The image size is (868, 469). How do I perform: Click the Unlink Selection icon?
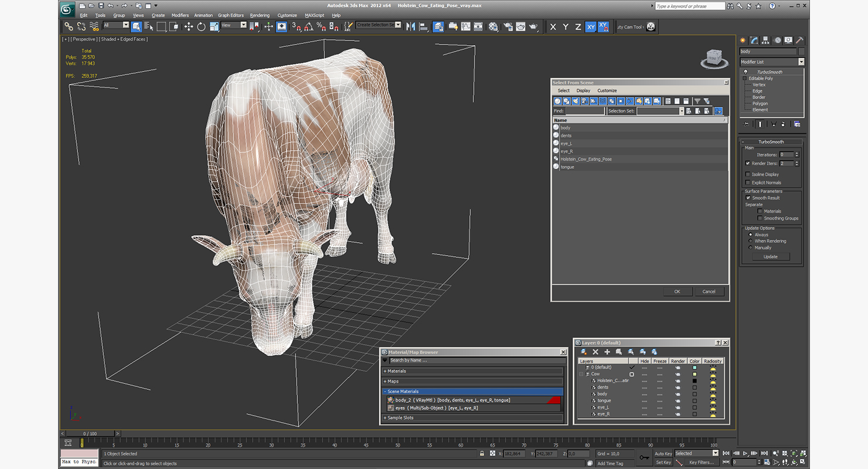(x=81, y=26)
